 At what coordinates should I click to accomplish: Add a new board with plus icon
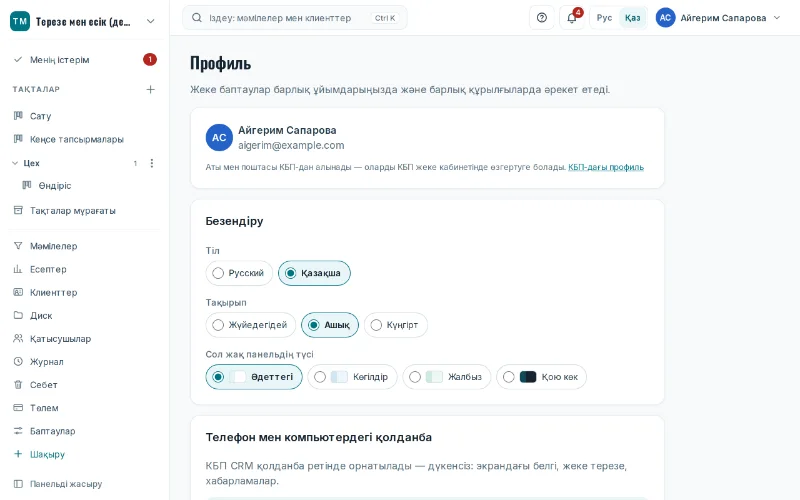click(x=151, y=89)
